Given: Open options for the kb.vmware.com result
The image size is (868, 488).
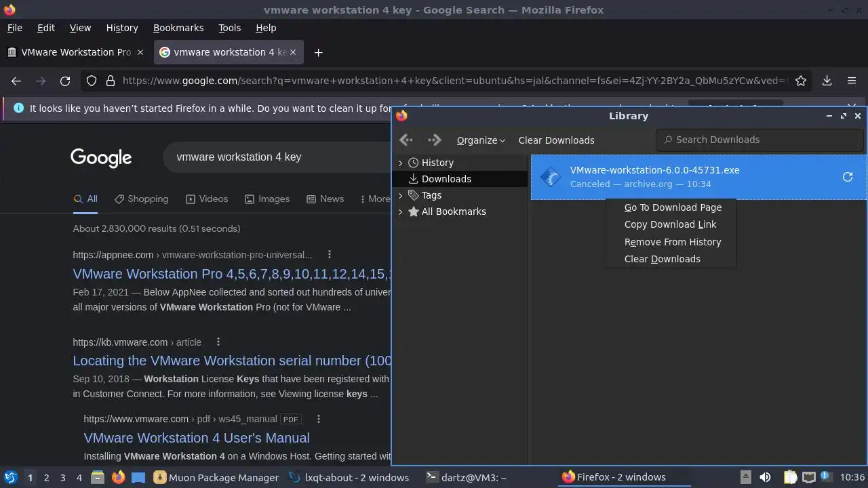Looking at the screenshot, I should click(x=218, y=342).
